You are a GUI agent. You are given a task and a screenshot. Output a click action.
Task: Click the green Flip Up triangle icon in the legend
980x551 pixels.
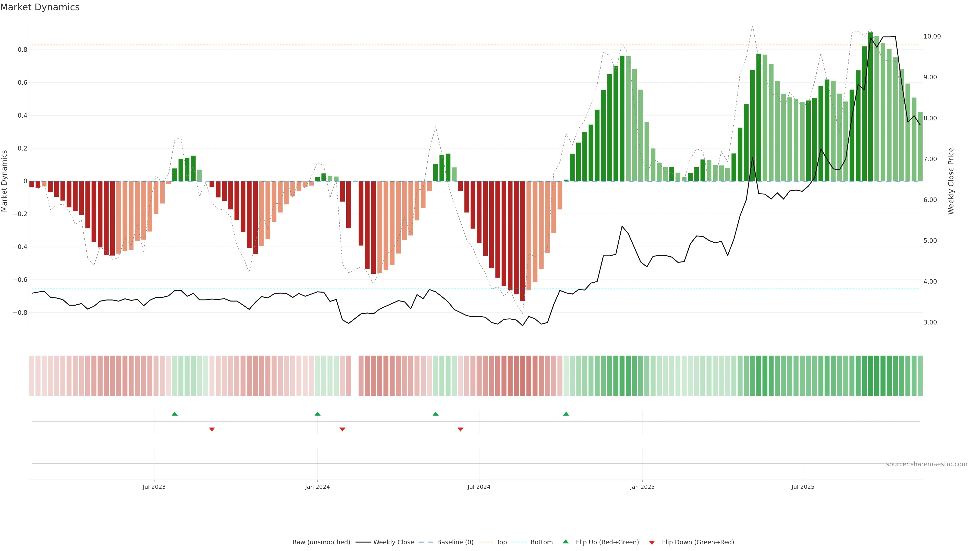[x=565, y=542]
